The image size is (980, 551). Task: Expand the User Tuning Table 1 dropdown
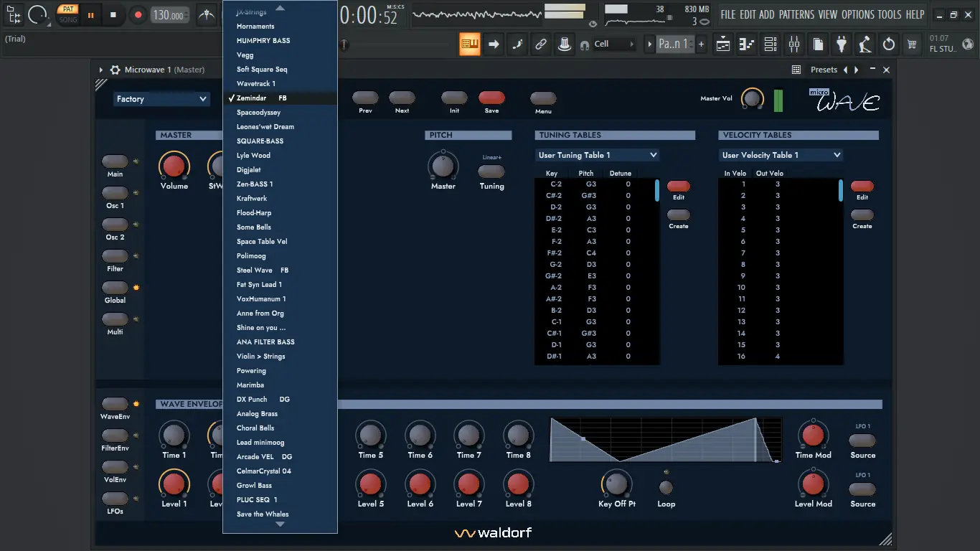(x=597, y=155)
